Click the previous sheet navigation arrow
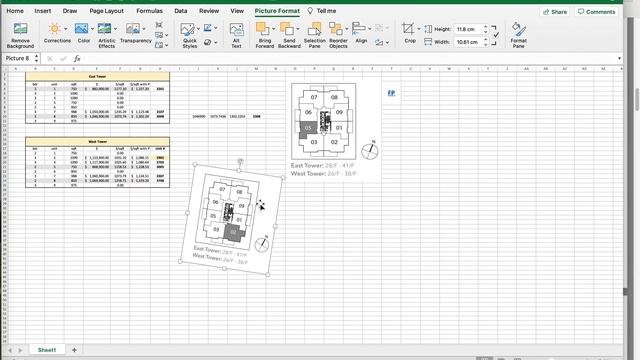 pos(10,350)
